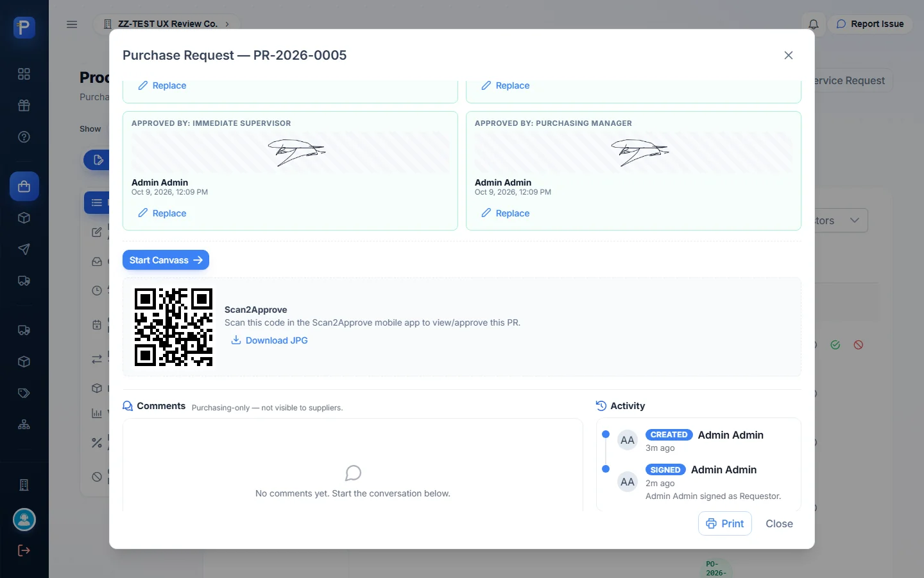Click the red ban icon behind the dialog

point(859,345)
